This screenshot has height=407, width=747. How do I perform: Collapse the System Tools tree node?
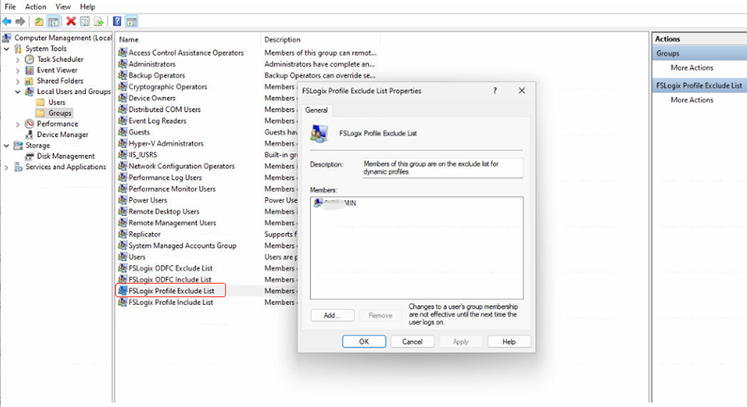point(7,49)
